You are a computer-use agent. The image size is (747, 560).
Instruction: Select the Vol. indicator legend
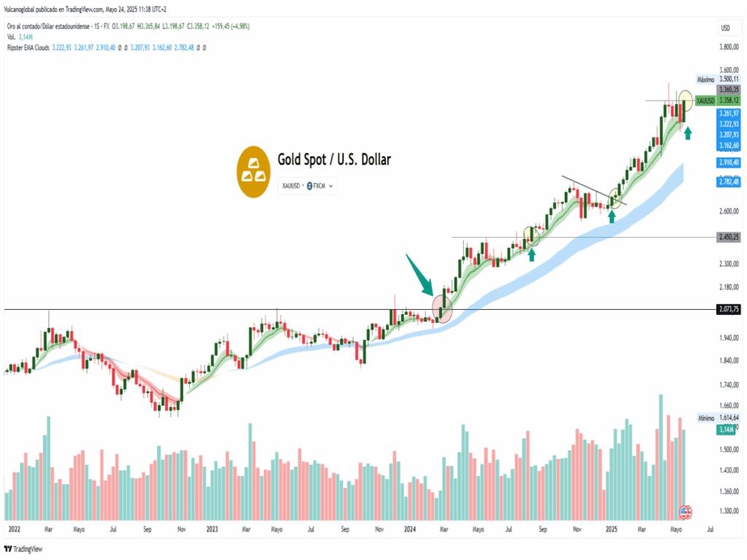[x=10, y=36]
